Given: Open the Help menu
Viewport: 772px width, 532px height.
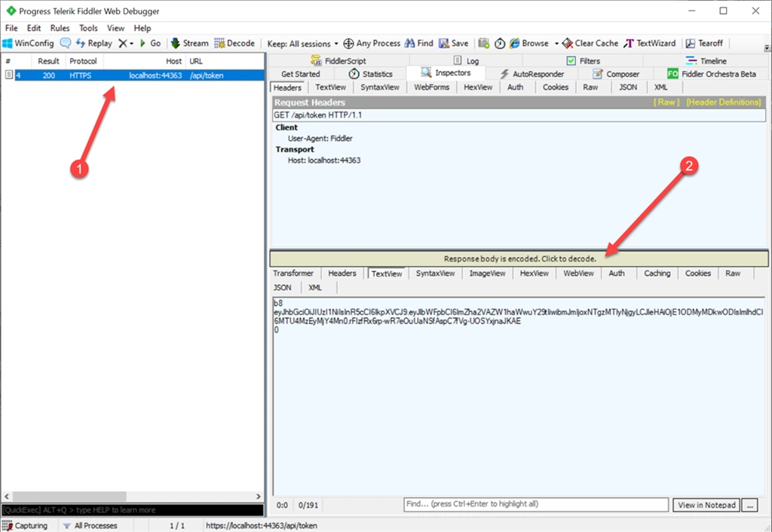Looking at the screenshot, I should coord(142,28).
